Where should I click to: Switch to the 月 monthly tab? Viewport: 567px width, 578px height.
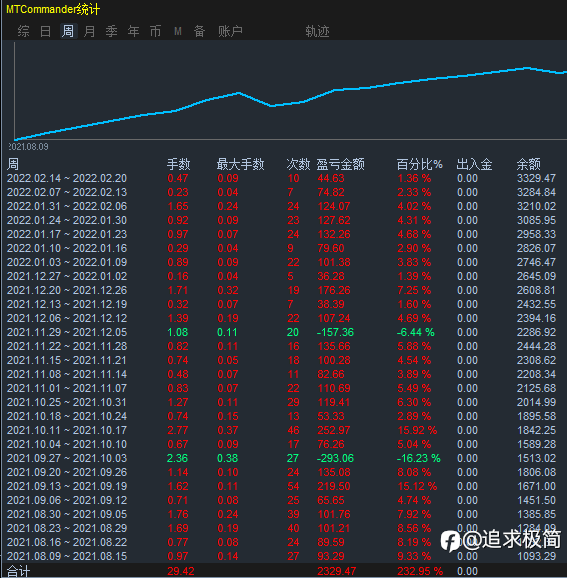click(x=90, y=31)
